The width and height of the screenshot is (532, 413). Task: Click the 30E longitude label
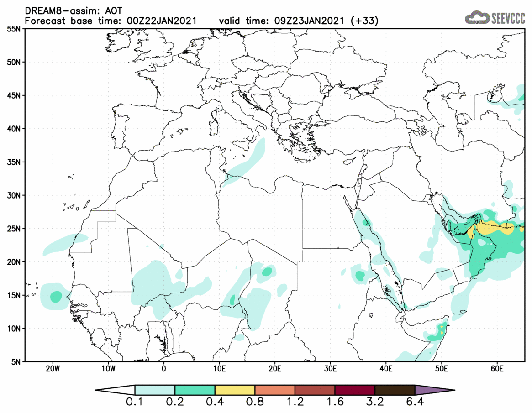click(331, 369)
